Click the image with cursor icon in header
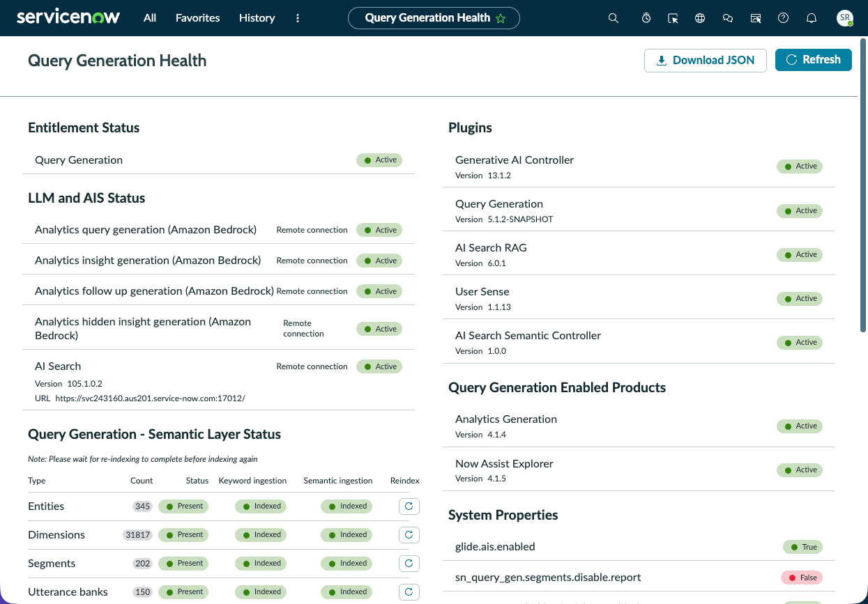 tap(756, 18)
